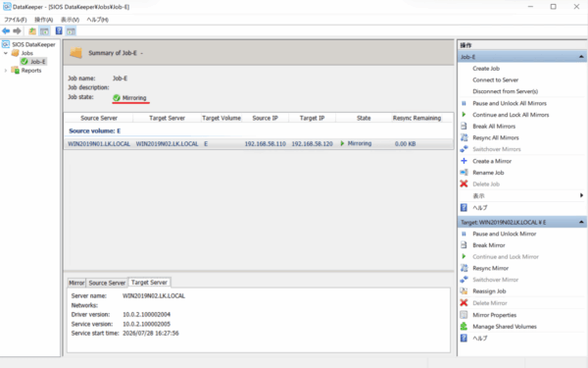Screen dimensions: 588x368
Task: Click the Continue and Lock All Mirrors icon
Action: point(464,115)
